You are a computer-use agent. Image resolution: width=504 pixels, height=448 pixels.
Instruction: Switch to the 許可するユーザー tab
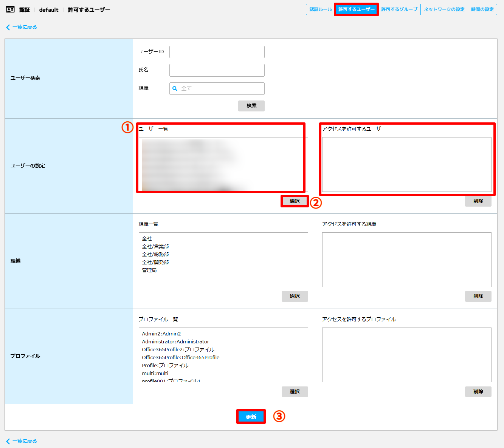point(356,9)
